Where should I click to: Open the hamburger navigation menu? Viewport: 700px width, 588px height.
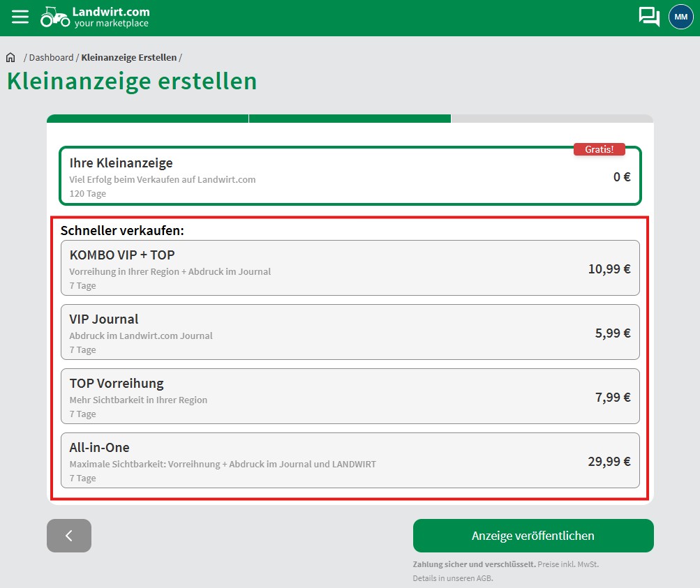(20, 17)
